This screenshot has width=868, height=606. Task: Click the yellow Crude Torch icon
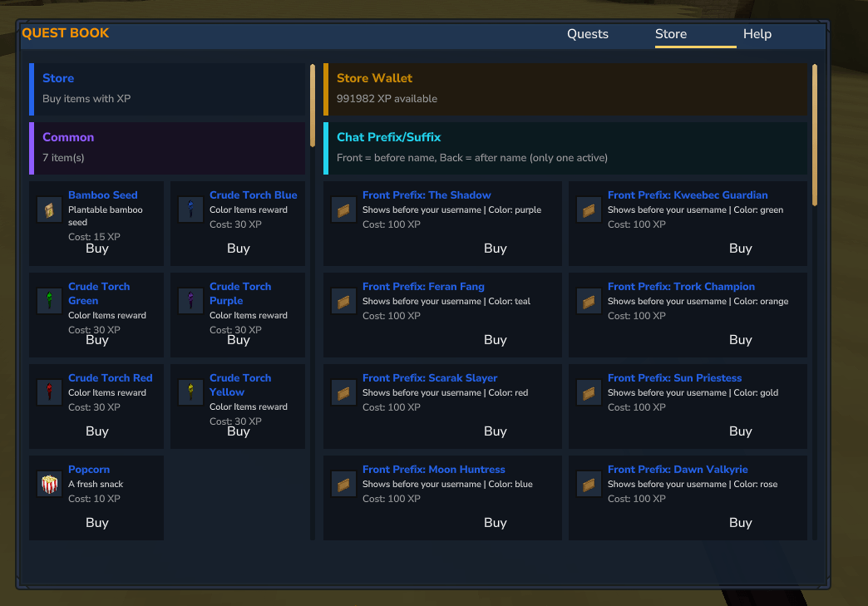(x=190, y=392)
